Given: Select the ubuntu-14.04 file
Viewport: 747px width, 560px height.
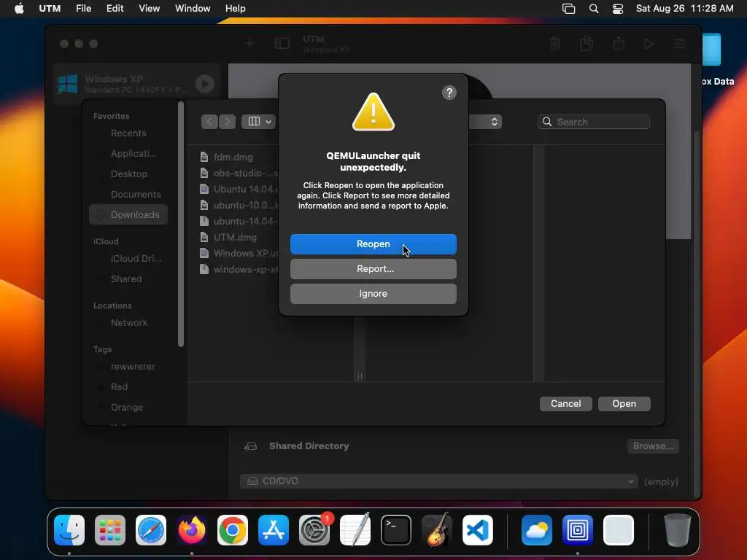Looking at the screenshot, I should point(239,221).
